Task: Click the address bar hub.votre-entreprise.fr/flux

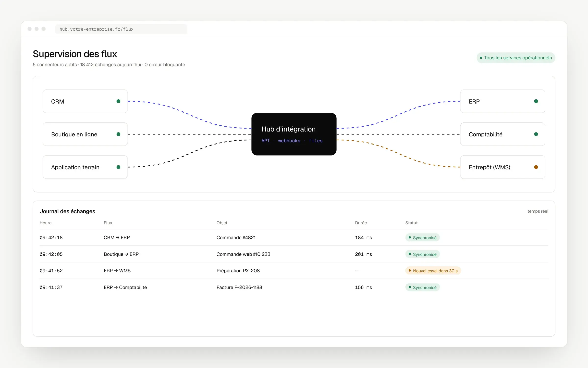Action: [x=121, y=29]
